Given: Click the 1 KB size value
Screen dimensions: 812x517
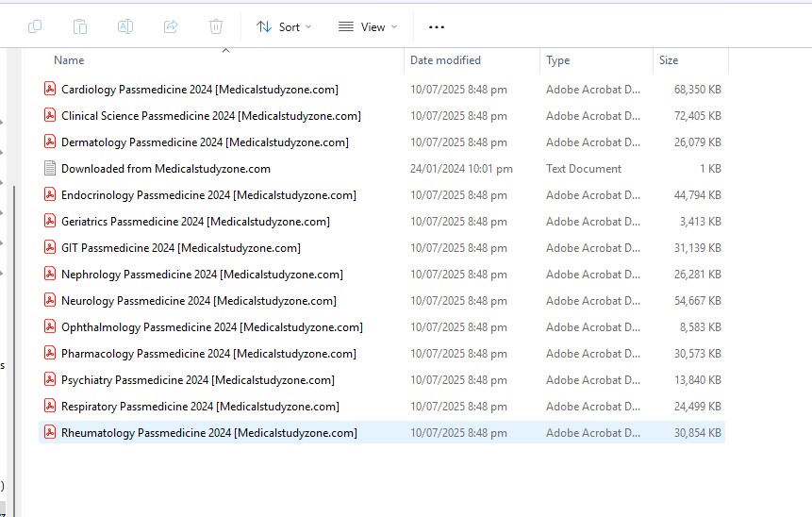Looking at the screenshot, I should (x=710, y=169).
